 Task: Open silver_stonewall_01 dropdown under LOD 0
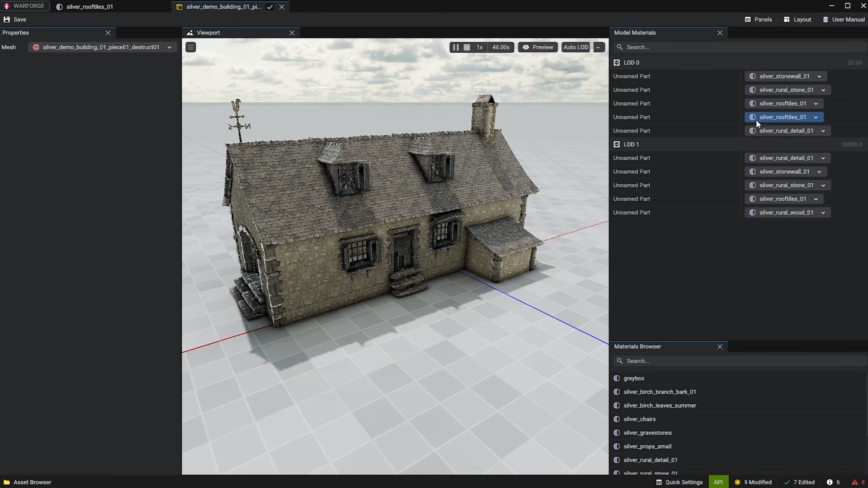point(819,76)
